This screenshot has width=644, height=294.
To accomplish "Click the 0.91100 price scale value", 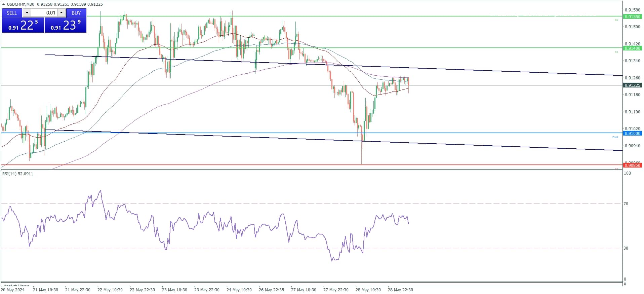I will click(x=632, y=112).
